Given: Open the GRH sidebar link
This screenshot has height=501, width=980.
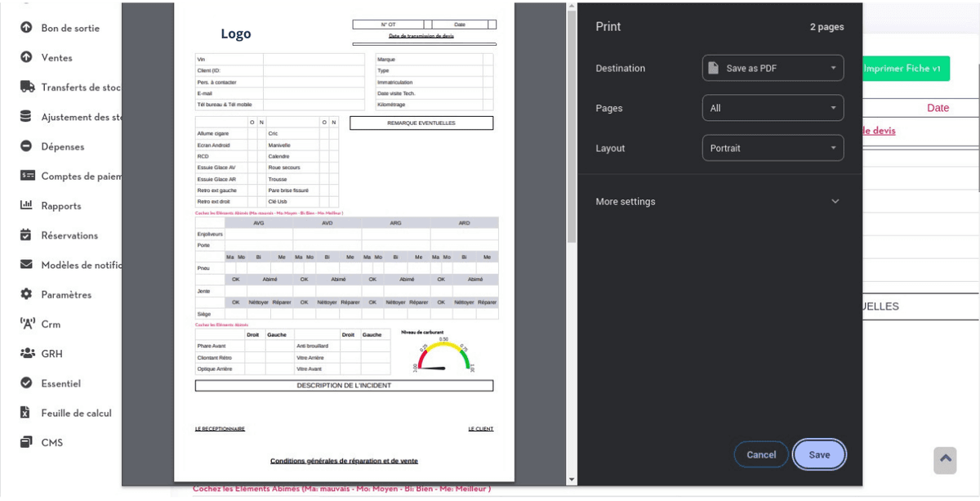Looking at the screenshot, I should point(51,354).
